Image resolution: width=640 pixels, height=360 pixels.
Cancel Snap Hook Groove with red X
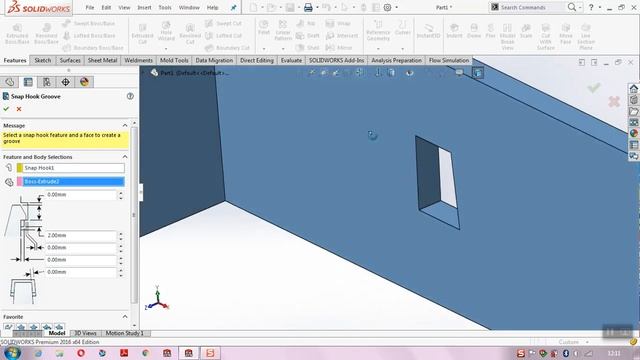[x=19, y=109]
